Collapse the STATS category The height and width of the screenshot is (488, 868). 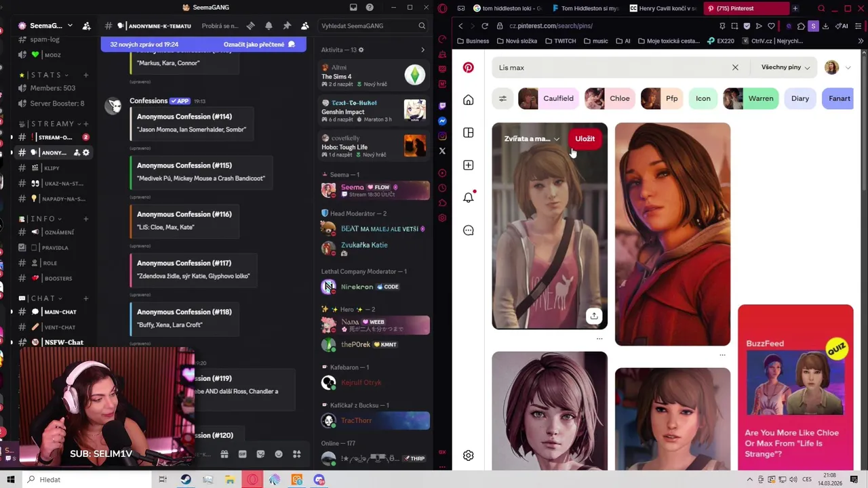click(x=45, y=75)
